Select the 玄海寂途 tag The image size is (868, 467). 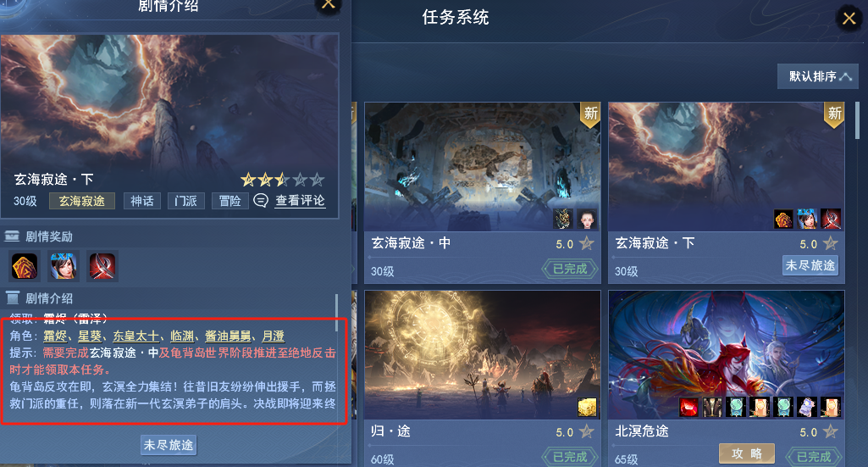click(82, 201)
